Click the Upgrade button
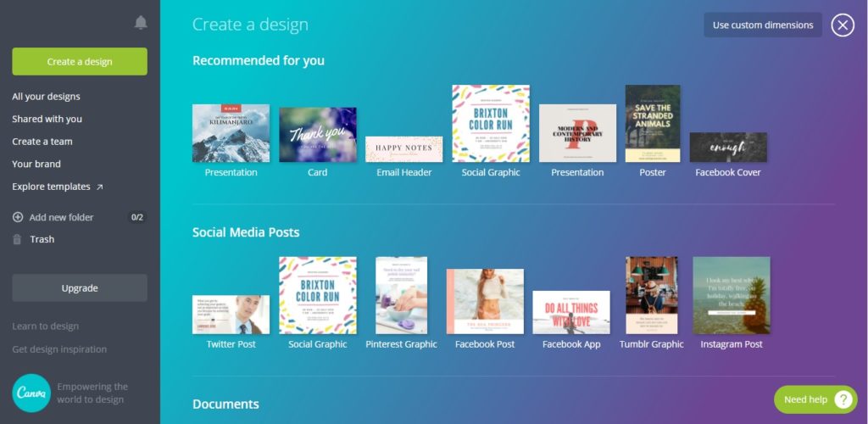This screenshot has width=868, height=424. point(80,288)
